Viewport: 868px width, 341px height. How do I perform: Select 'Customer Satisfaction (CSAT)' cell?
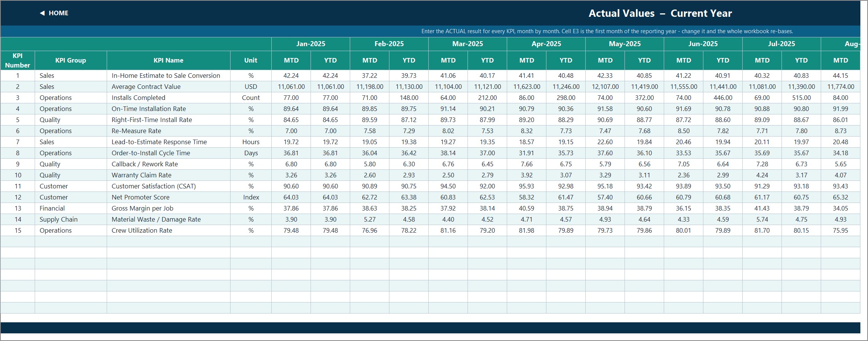click(168, 186)
